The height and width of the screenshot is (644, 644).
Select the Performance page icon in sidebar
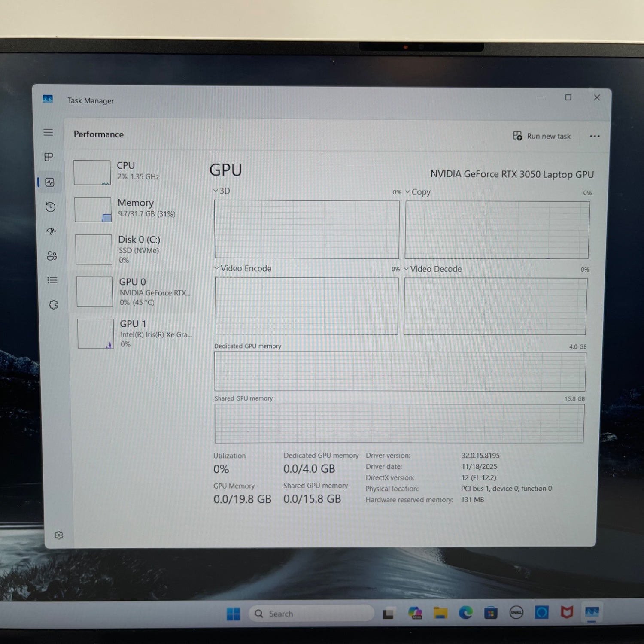50,182
